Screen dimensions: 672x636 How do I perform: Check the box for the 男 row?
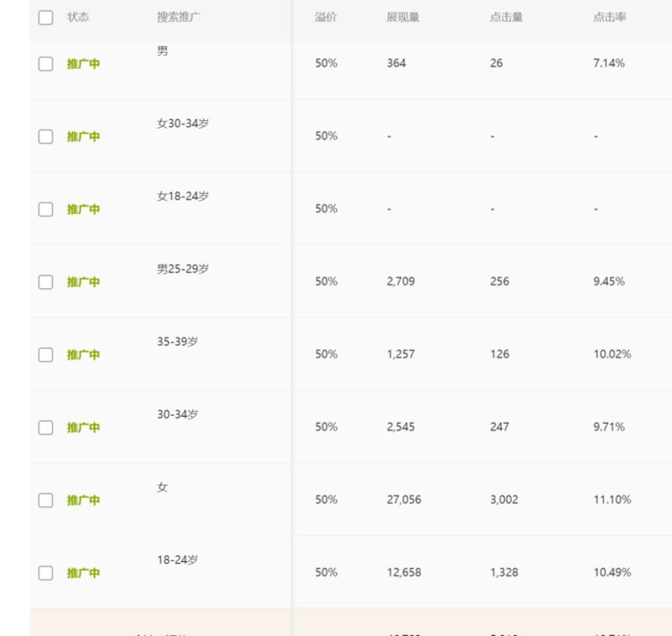coord(46,63)
